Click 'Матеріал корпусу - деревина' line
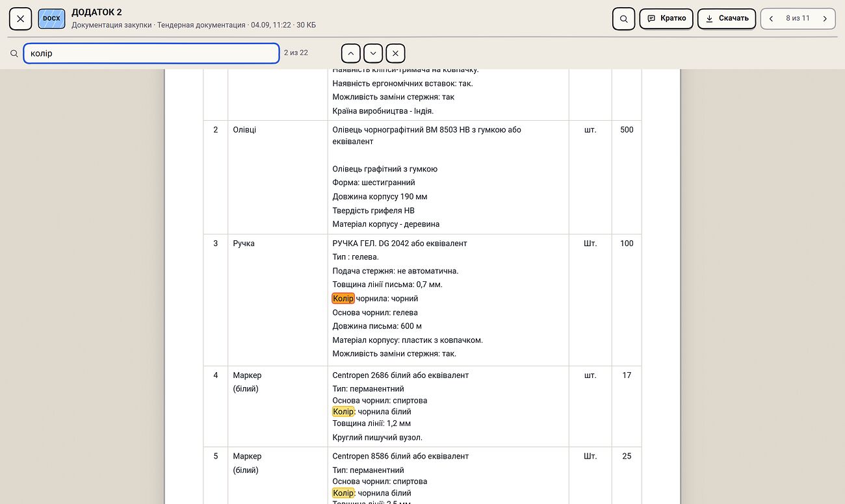Viewport: 845px width, 504px height. [x=386, y=225]
